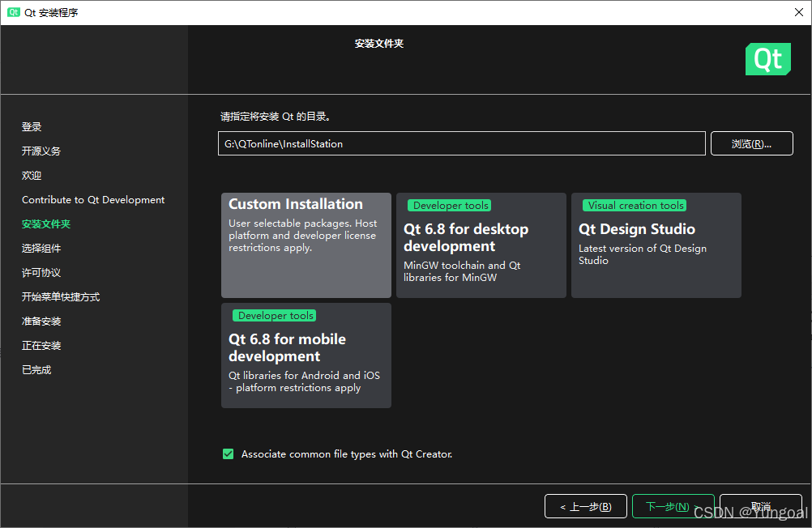The image size is (812, 528).
Task: Uncheck Associate common file types checkbox
Action: [x=228, y=454]
